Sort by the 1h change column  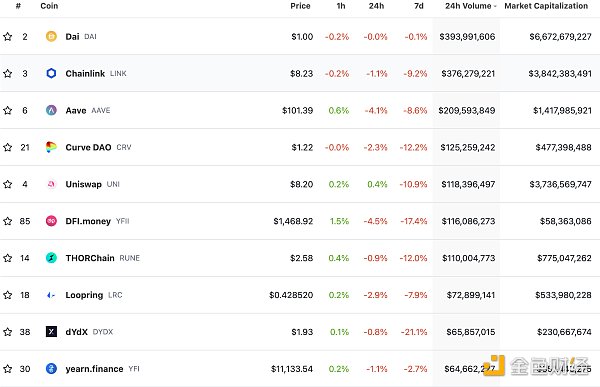341,6
